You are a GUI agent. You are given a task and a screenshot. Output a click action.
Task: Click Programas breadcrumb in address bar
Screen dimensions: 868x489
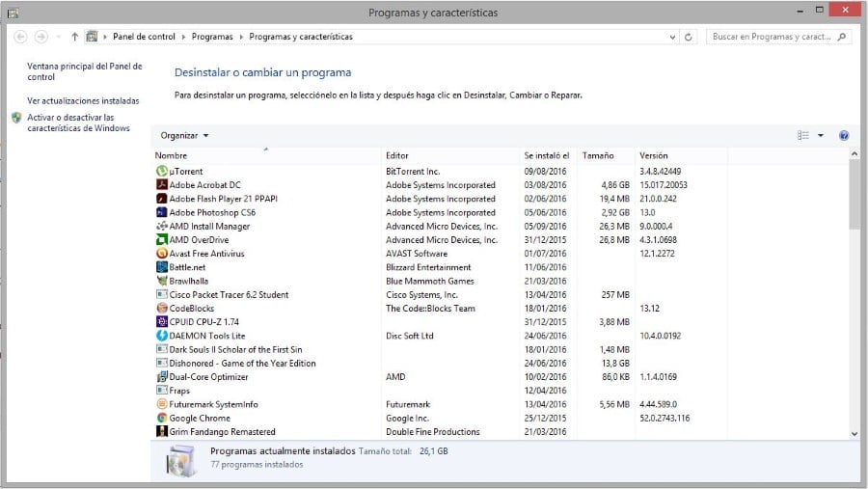point(212,37)
